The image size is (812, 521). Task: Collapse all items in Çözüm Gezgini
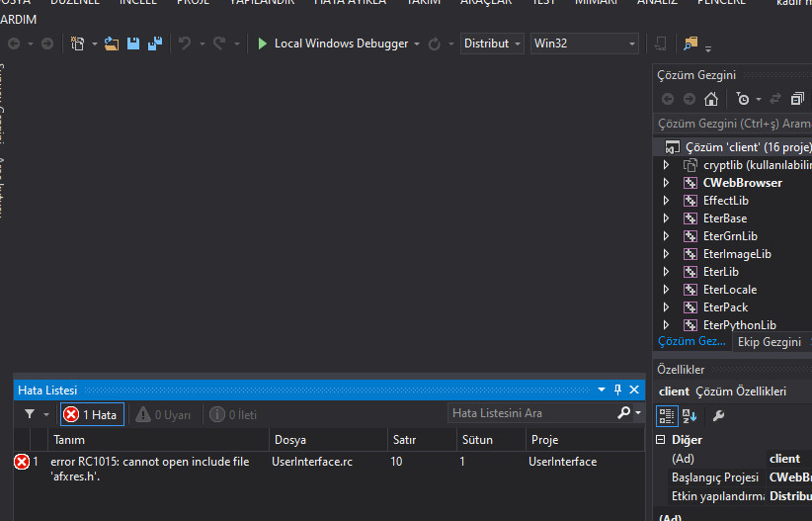(x=797, y=99)
